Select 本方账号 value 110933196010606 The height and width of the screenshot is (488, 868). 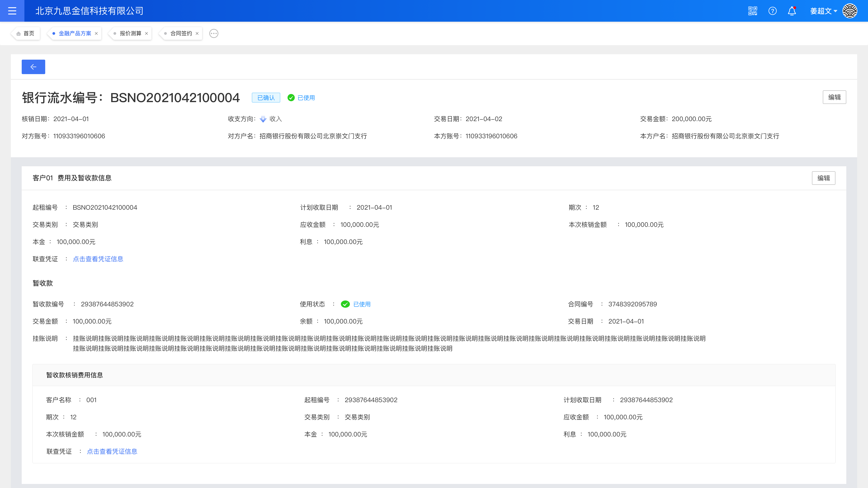491,136
